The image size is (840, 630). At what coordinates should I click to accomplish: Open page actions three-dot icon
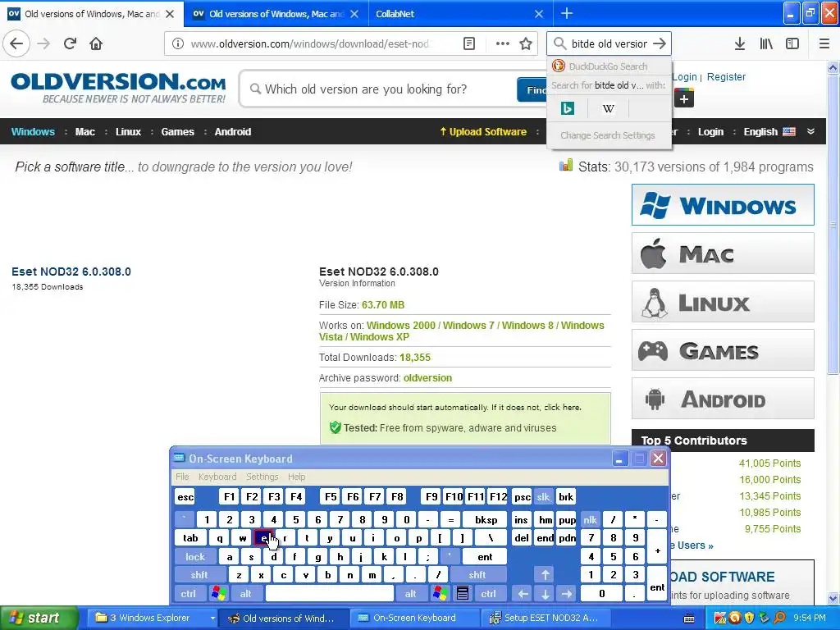503,43
